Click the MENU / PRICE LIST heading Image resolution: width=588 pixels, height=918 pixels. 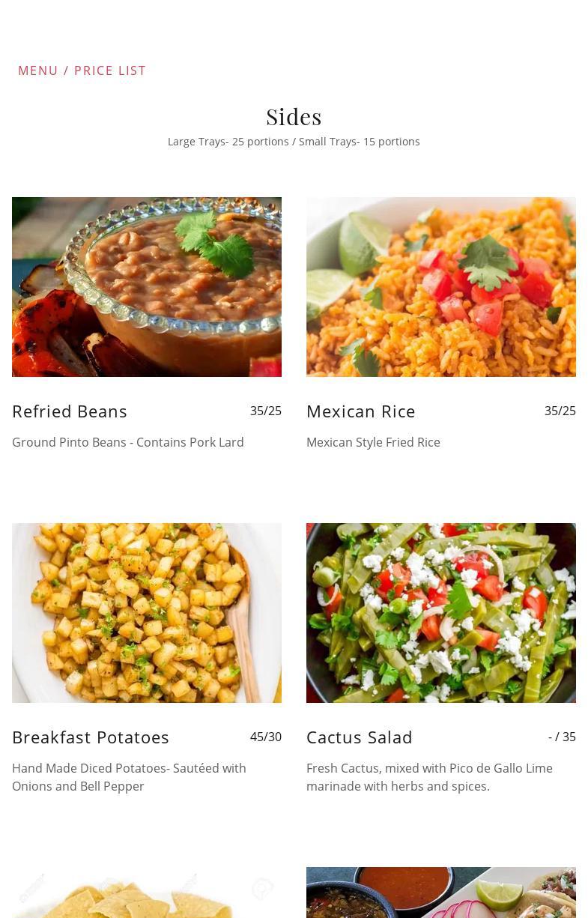(x=82, y=70)
